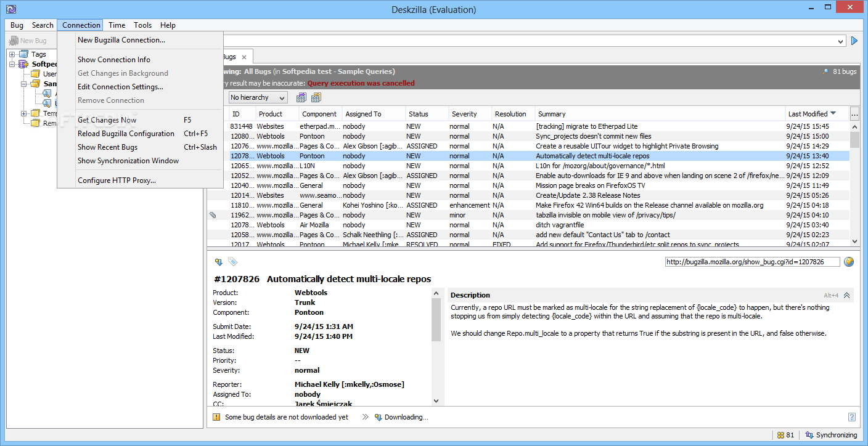Sort table by Severity column header

(470, 114)
